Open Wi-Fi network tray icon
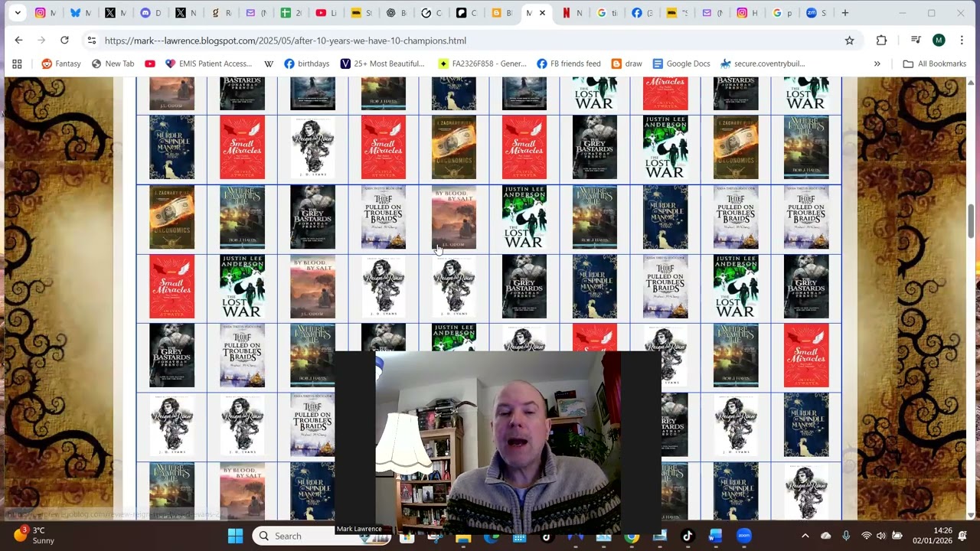The image size is (980, 551). 867,536
